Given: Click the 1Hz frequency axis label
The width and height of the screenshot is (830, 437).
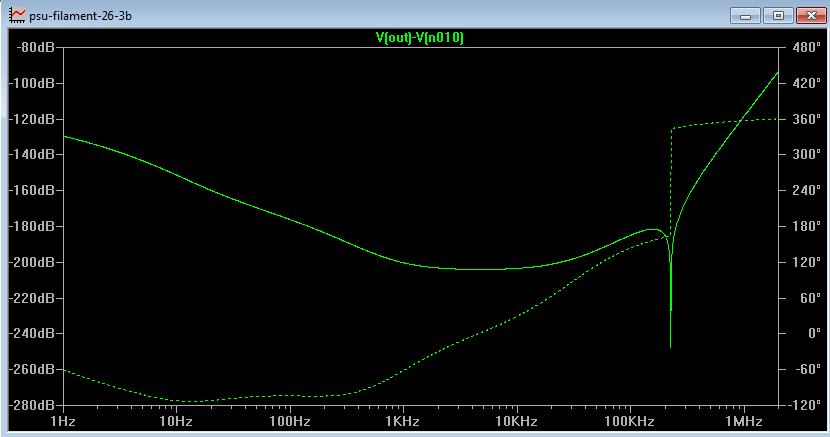Looking at the screenshot, I should (x=63, y=422).
